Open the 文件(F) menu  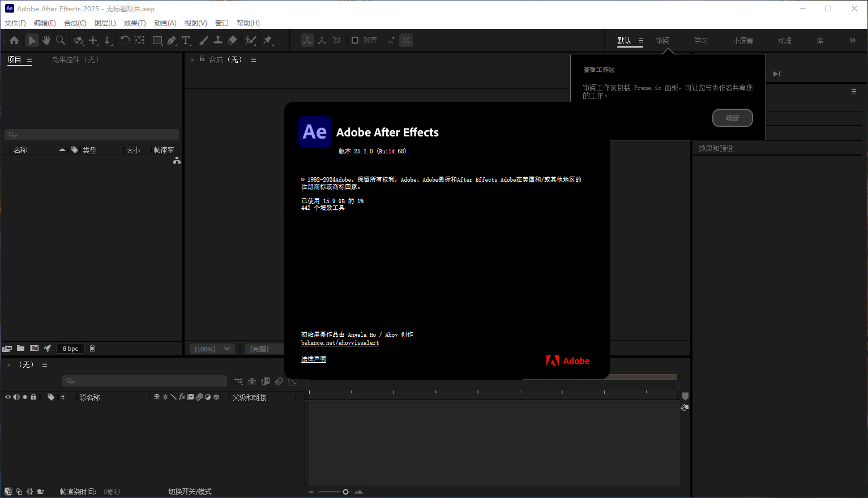pyautogui.click(x=15, y=23)
